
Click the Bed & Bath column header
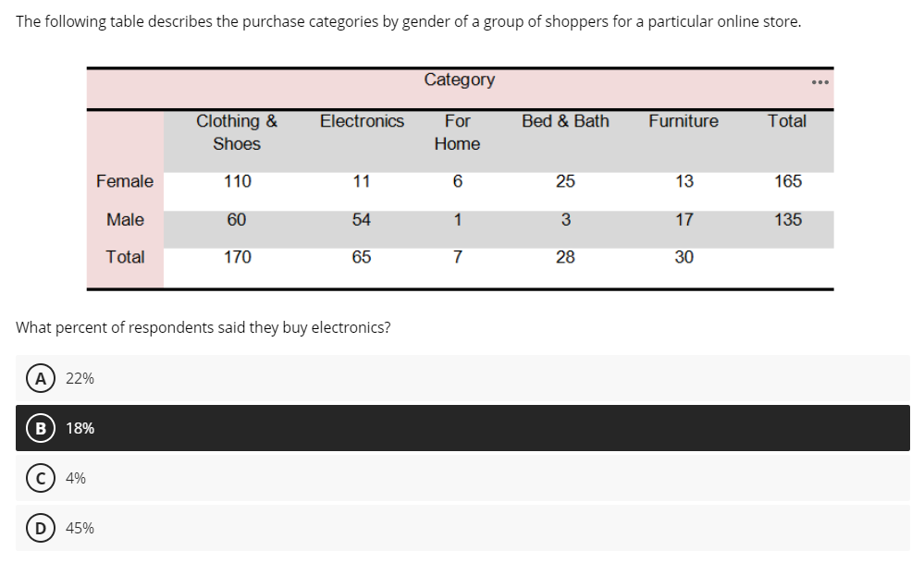point(564,121)
